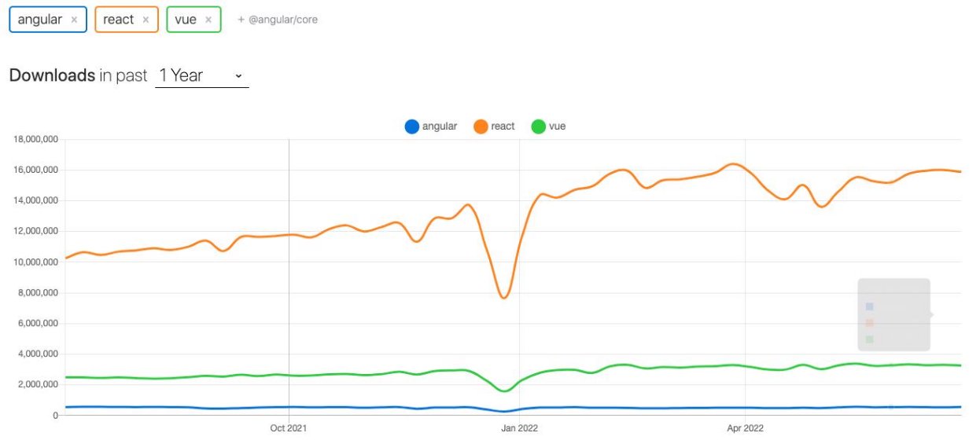The width and height of the screenshot is (980, 440).
Task: Select the vue tag label
Action: [186, 20]
